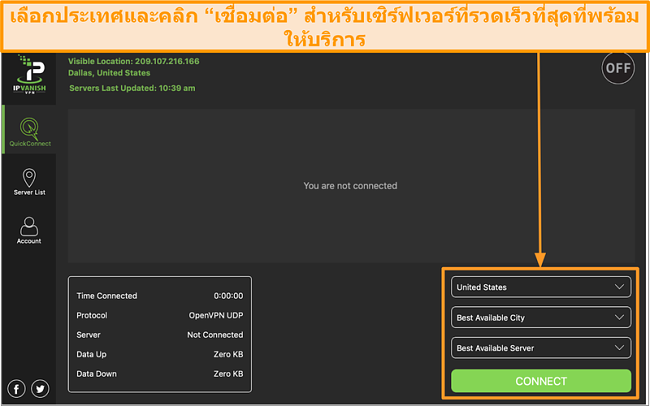Open the Twitter link icon
Screen dimensions: 650x406
click(40, 389)
